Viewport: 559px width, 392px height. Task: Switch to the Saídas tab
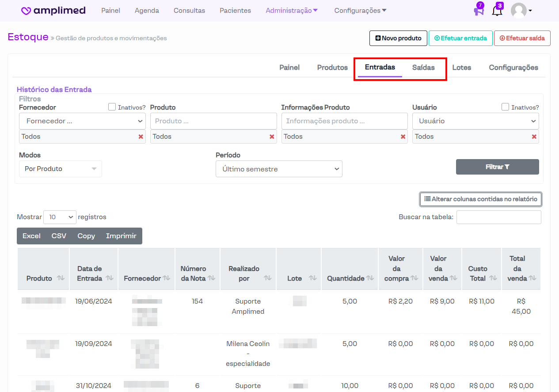pos(423,68)
